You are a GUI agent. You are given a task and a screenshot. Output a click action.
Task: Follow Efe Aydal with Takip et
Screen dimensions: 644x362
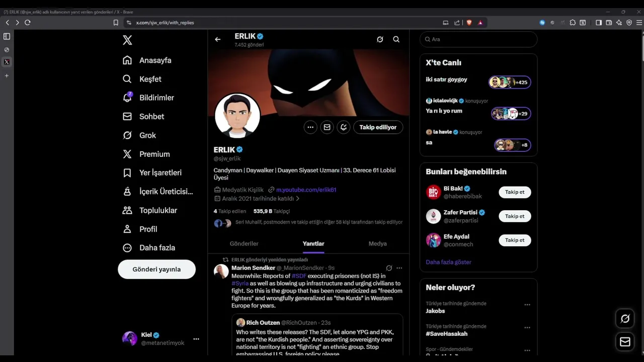click(515, 240)
